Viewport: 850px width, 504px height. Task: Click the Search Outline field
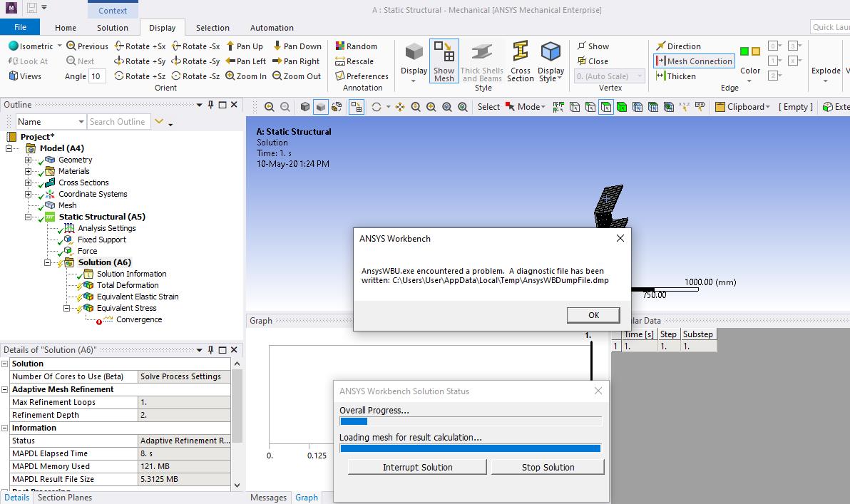click(x=118, y=121)
